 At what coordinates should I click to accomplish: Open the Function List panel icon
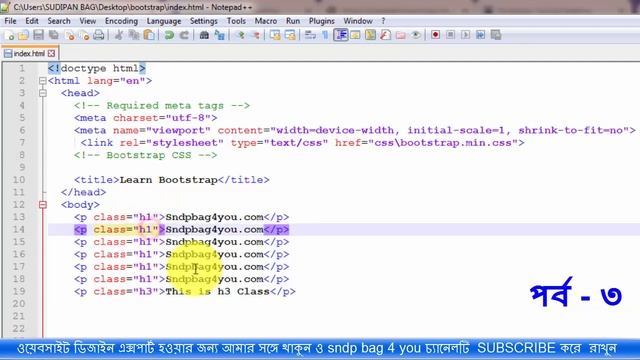[x=385, y=36]
